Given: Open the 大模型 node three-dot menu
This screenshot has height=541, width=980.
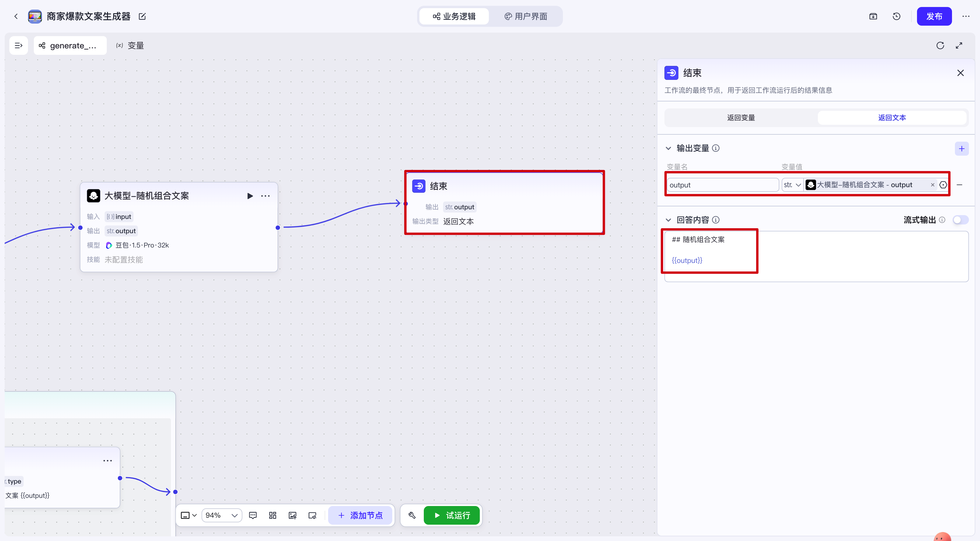Looking at the screenshot, I should pos(265,196).
